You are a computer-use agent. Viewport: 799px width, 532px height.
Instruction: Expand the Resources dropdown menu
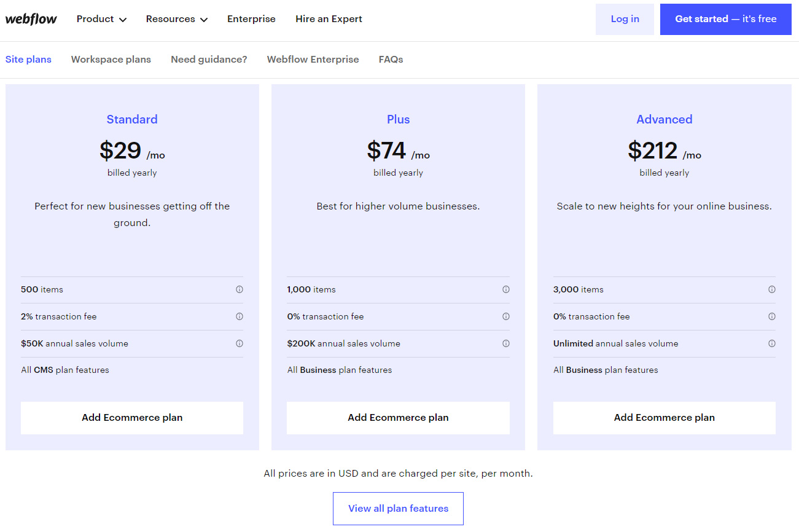coord(177,19)
